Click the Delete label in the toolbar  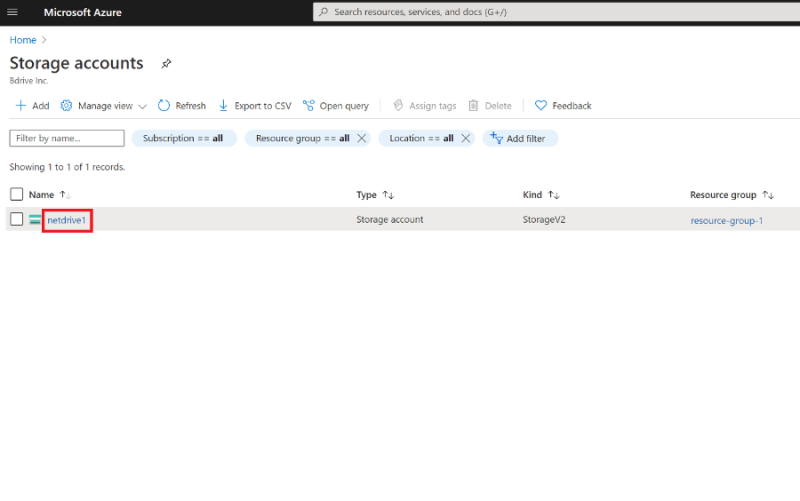498,106
